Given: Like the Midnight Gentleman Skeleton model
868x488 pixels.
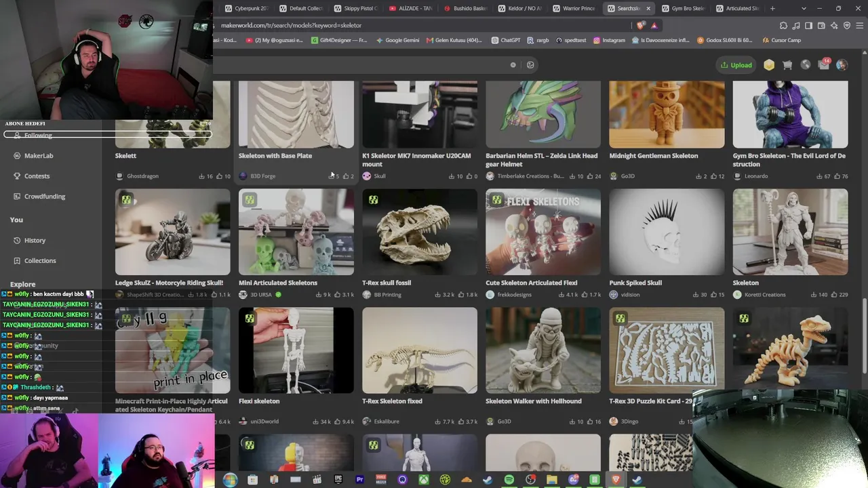Looking at the screenshot, I should 717,176.
